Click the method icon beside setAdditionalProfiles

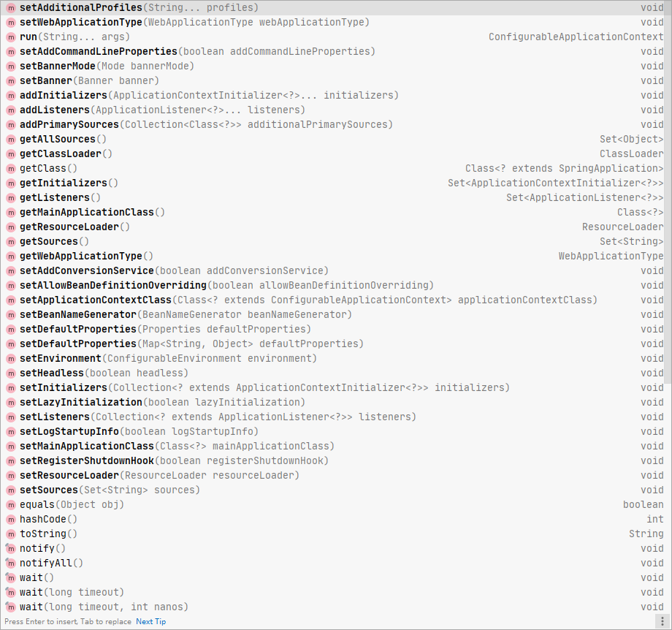[10, 7]
